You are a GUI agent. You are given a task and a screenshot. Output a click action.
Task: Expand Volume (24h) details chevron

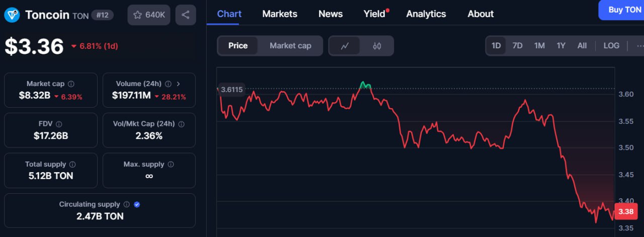tap(178, 84)
